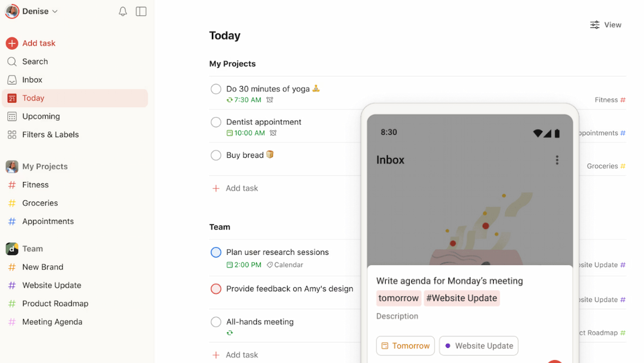Open the notifications bell
Image resolution: width=644 pixels, height=363 pixels.
[123, 11]
